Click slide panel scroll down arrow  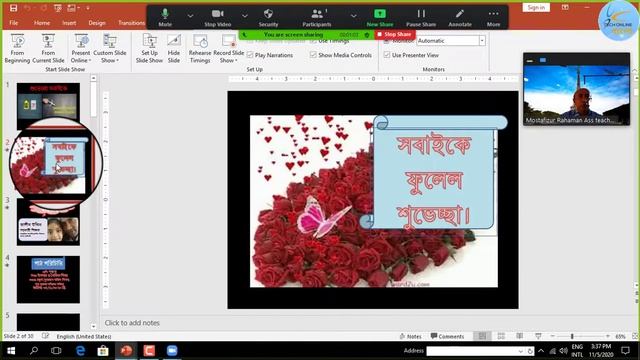pyautogui.click(x=93, y=326)
